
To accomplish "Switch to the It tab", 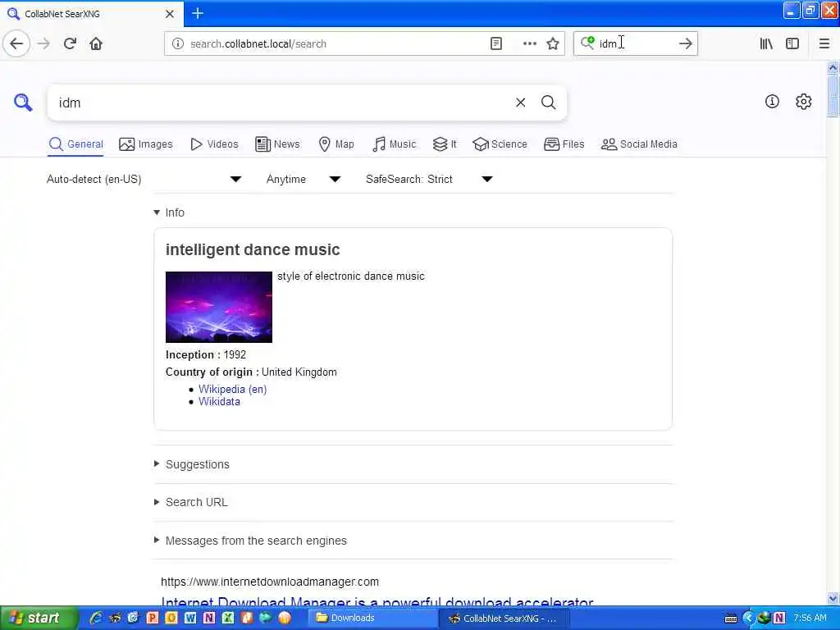I will click(x=445, y=144).
